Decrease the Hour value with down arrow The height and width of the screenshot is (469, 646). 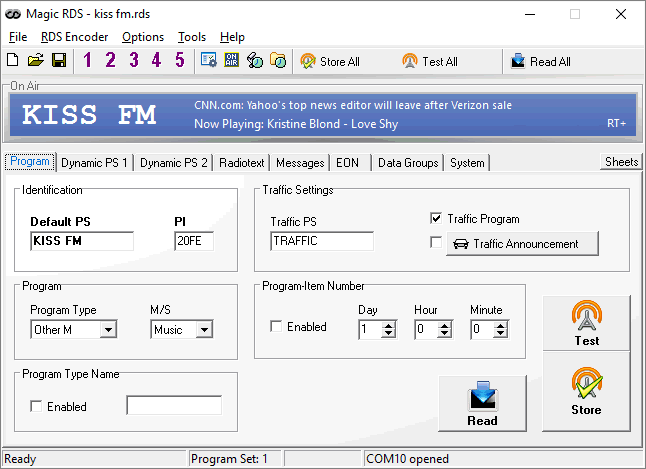pyautogui.click(x=445, y=333)
